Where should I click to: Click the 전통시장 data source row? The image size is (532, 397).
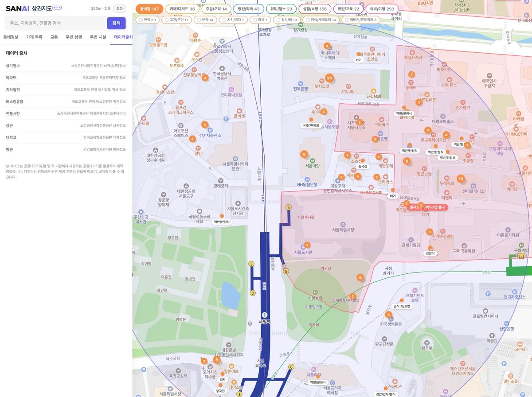pyautogui.click(x=66, y=113)
